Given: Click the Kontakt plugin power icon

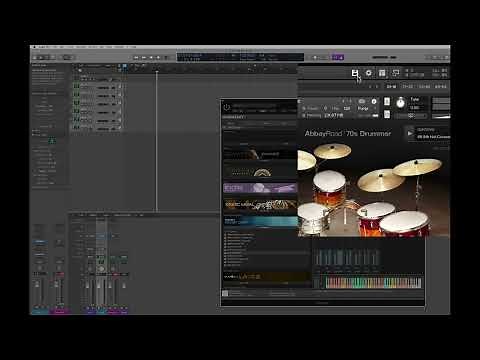Looking at the screenshot, I should 227,107.
